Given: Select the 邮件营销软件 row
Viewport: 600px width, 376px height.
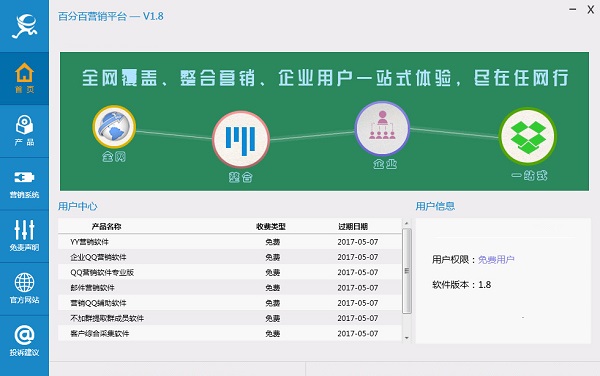Looking at the screenshot, I should coord(230,288).
